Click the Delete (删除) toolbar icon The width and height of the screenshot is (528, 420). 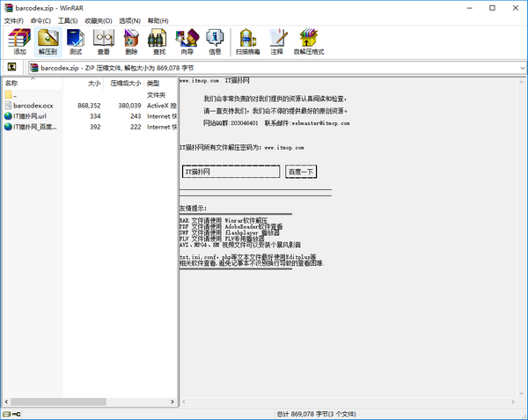tap(131, 41)
